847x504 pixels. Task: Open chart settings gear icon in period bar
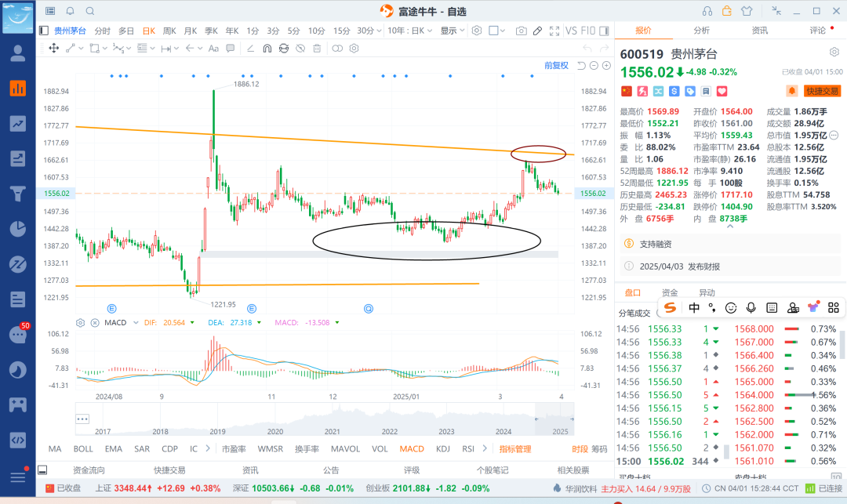pyautogui.click(x=477, y=31)
